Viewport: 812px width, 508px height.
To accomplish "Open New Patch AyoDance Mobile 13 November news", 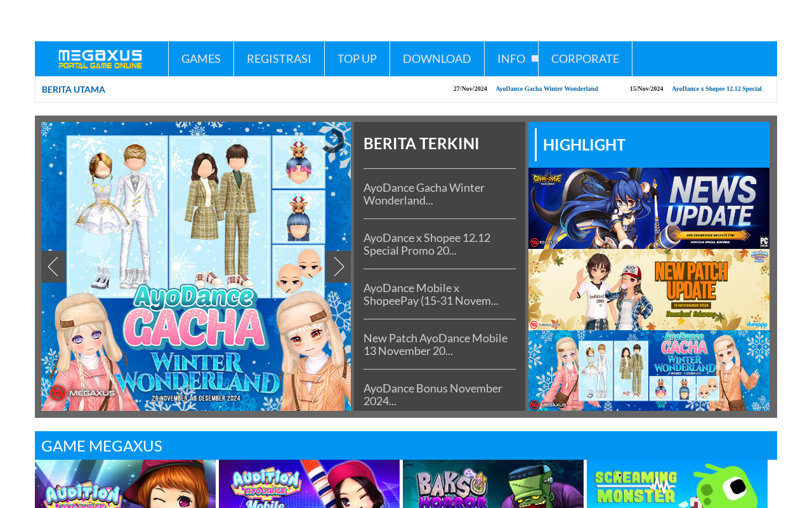I will click(x=435, y=344).
